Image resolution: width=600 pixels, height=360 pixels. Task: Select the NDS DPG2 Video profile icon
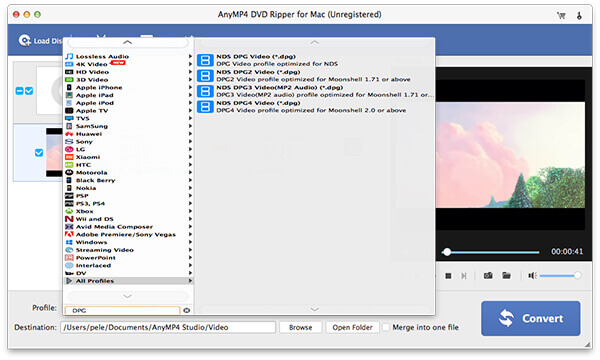205,76
